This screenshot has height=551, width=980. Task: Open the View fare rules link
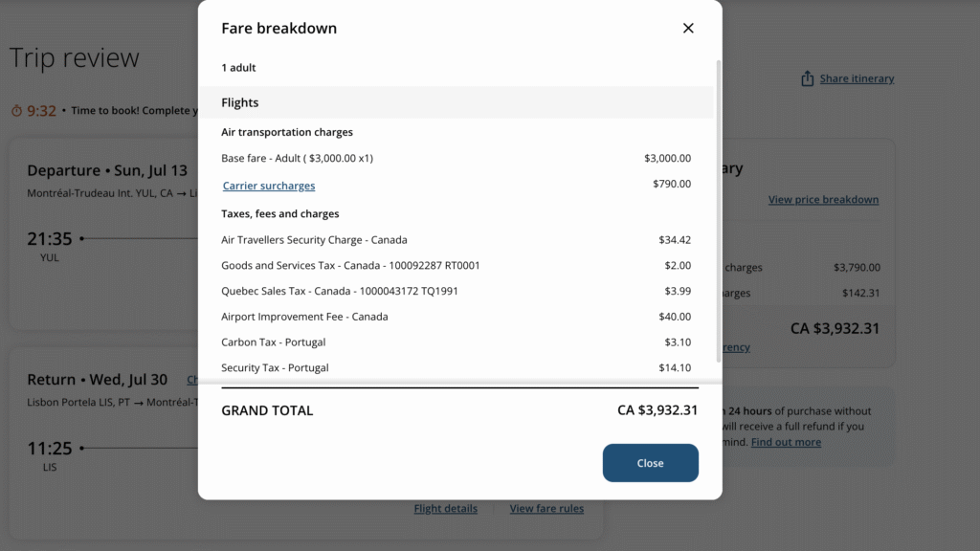point(546,509)
